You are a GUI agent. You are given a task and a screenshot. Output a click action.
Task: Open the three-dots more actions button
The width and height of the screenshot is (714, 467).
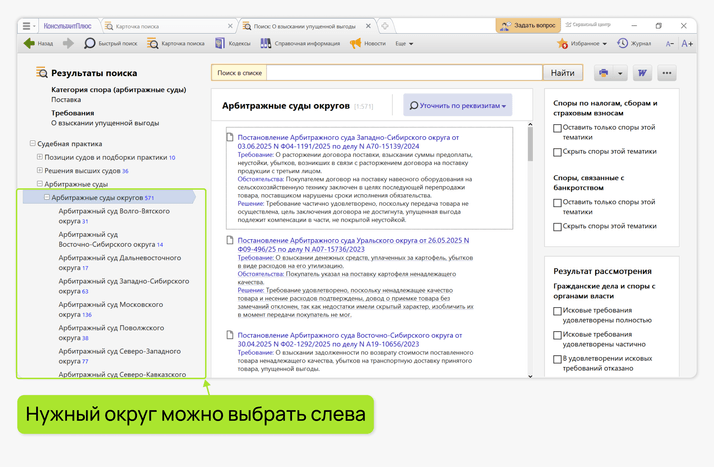(x=667, y=73)
